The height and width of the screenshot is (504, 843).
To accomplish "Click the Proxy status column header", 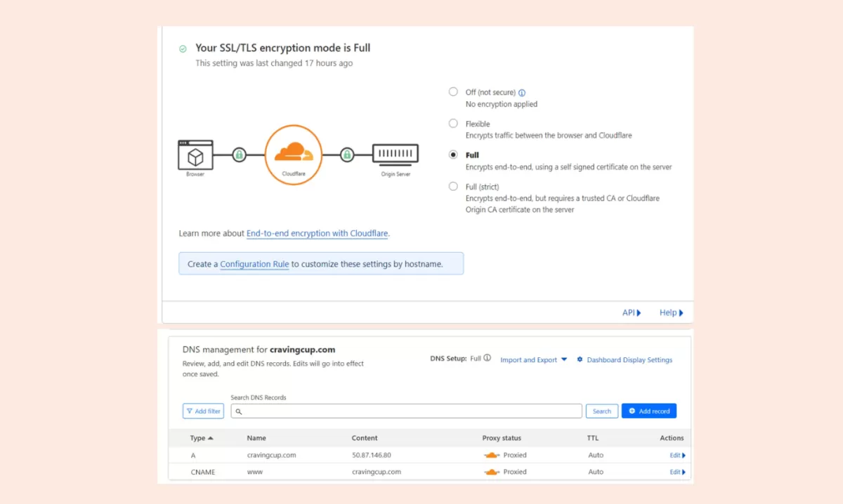I will [x=502, y=438].
